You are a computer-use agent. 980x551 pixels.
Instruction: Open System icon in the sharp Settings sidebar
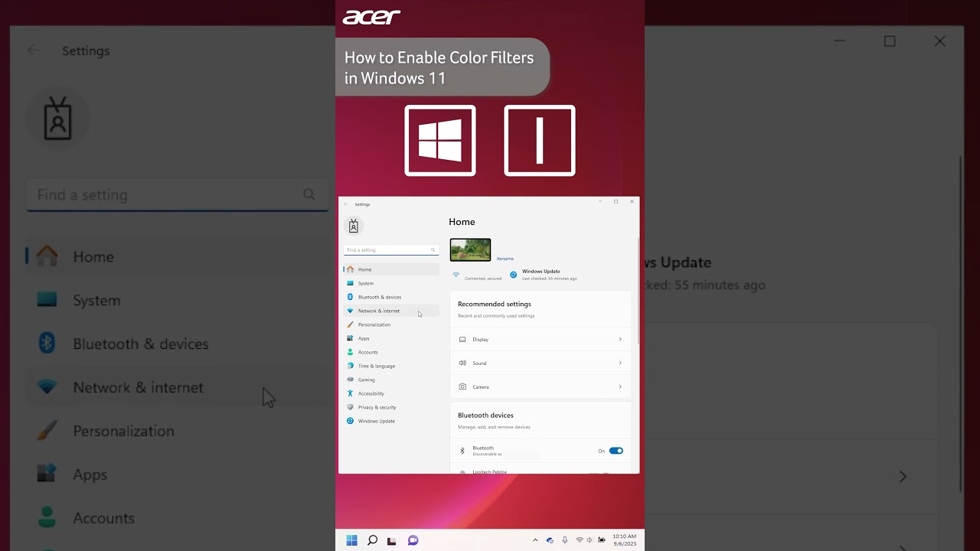point(350,283)
